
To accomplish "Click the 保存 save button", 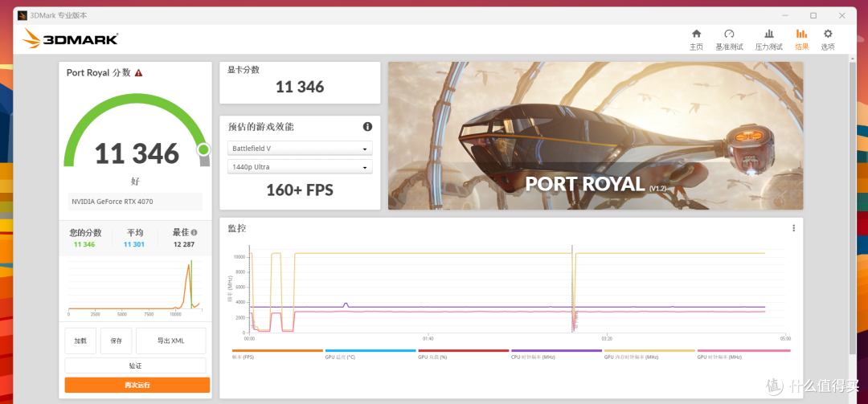I will coord(116,341).
